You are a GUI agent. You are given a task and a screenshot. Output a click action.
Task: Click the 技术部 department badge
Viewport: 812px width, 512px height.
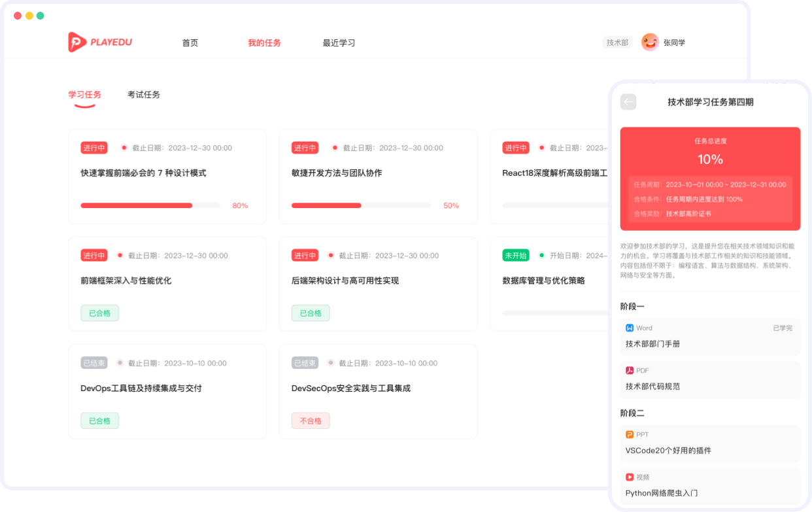click(x=617, y=42)
